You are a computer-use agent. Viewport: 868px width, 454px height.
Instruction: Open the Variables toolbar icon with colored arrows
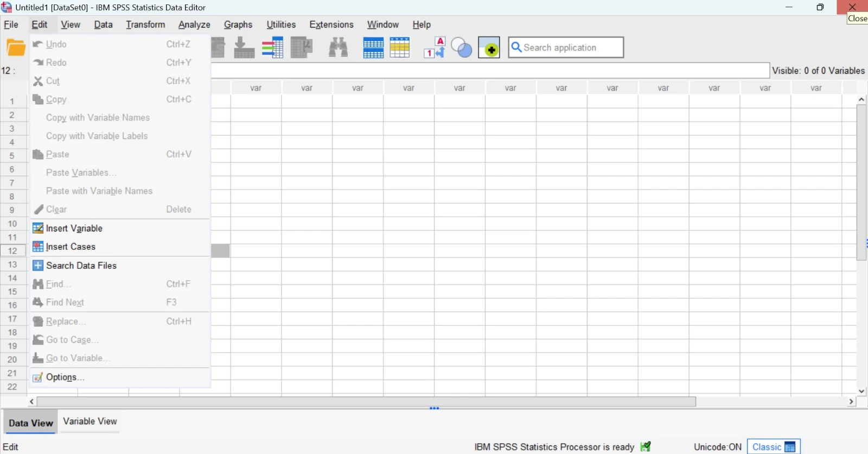pyautogui.click(x=272, y=48)
